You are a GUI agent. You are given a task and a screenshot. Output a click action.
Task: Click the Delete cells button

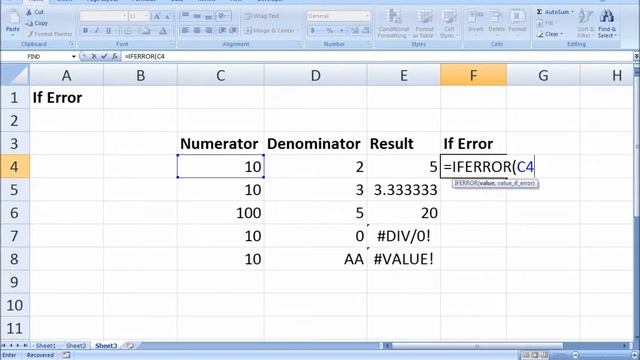496,21
